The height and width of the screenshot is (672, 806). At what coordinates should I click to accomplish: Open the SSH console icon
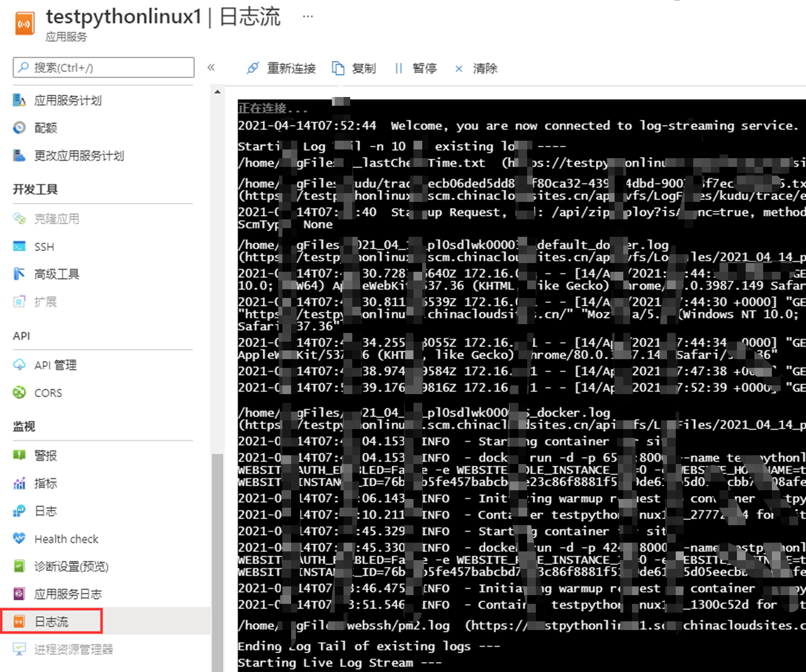19,247
